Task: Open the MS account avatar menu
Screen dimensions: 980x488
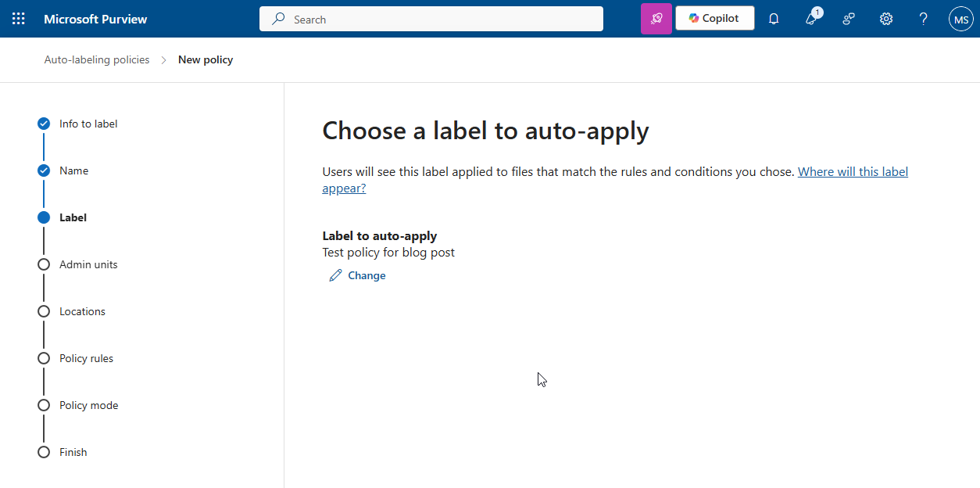Action: [960, 18]
